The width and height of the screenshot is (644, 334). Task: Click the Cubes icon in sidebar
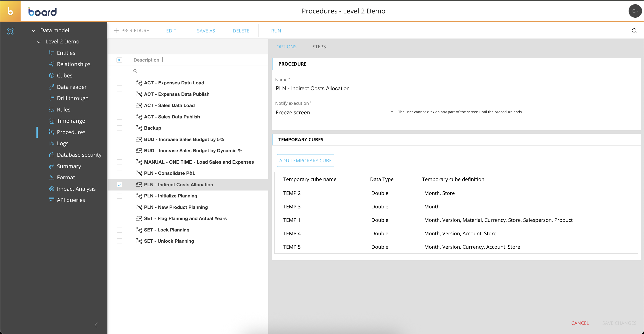(51, 75)
